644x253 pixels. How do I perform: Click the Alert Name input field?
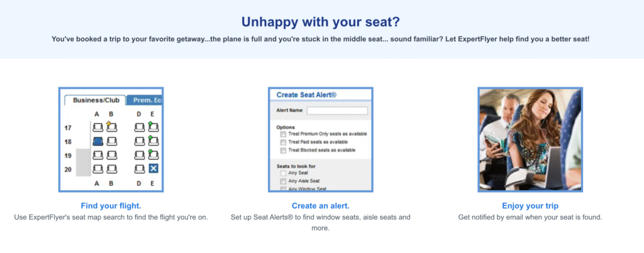(x=337, y=110)
